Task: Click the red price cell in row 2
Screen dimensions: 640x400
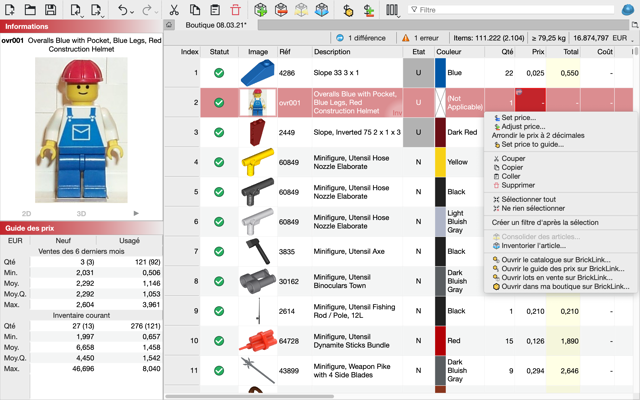Action: coord(530,100)
